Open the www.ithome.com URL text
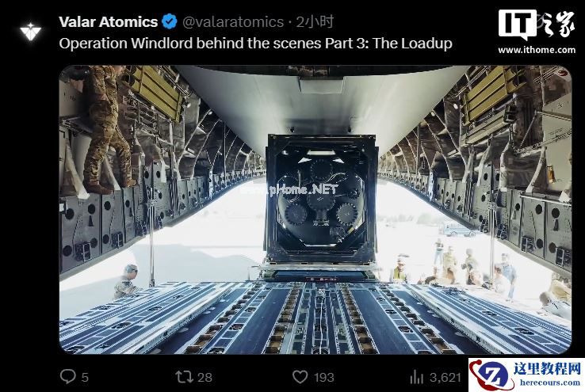Screen dimensions: 585x392 tap(537, 50)
